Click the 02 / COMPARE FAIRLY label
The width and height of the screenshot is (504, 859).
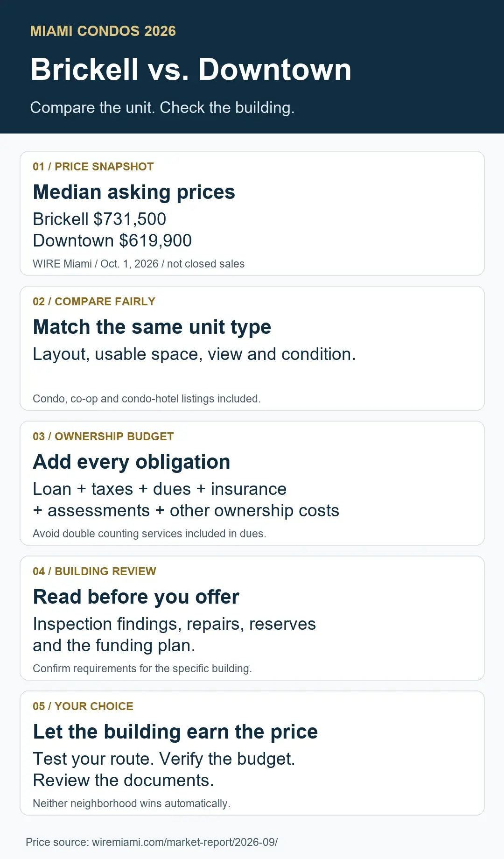coord(94,302)
